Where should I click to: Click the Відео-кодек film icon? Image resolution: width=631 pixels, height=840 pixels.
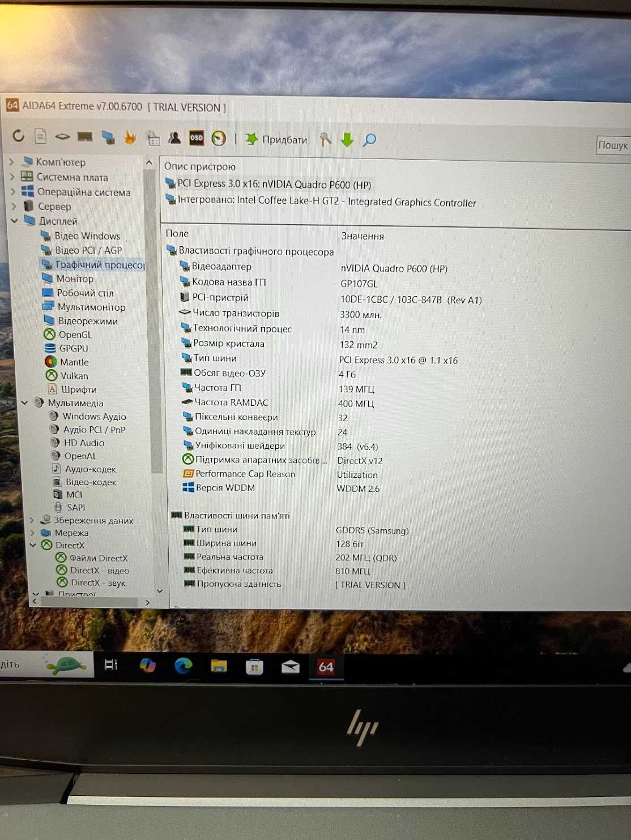[57, 482]
